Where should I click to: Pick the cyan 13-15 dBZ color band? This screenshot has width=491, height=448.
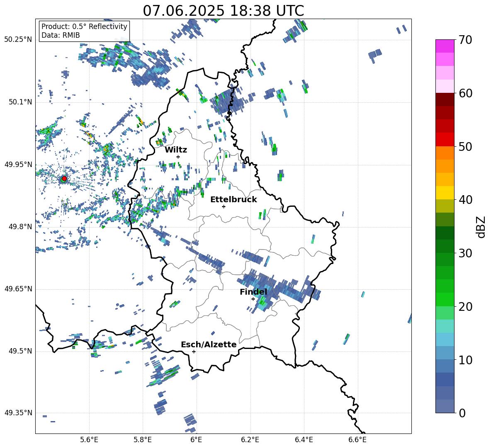click(x=445, y=339)
